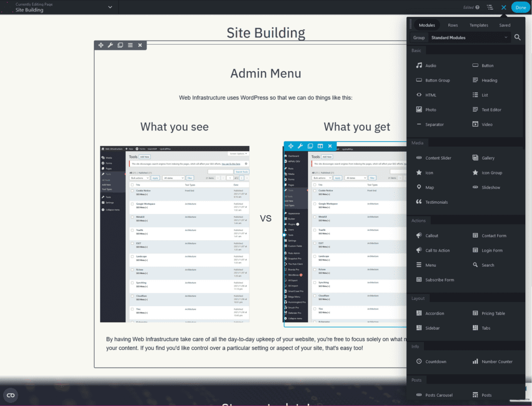Duplicate the photo module using the blue copy icon
The image size is (532, 406).
[x=310, y=146]
